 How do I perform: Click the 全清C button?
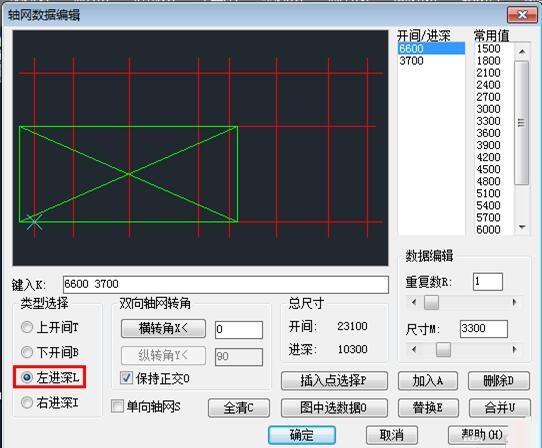pyautogui.click(x=239, y=408)
